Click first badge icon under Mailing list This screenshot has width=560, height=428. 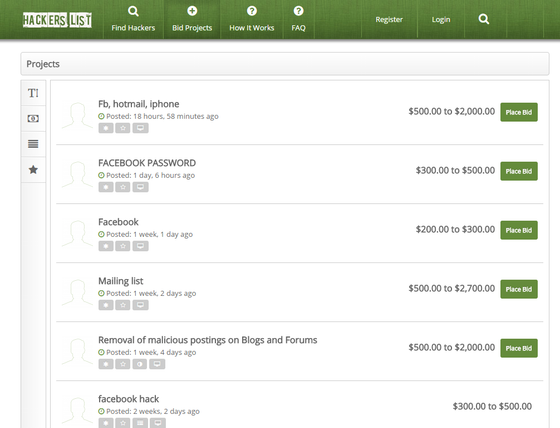[x=106, y=305]
